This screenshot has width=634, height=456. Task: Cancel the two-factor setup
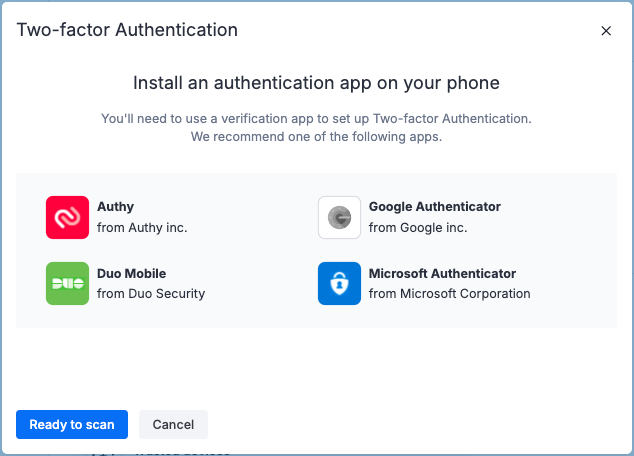point(173,424)
